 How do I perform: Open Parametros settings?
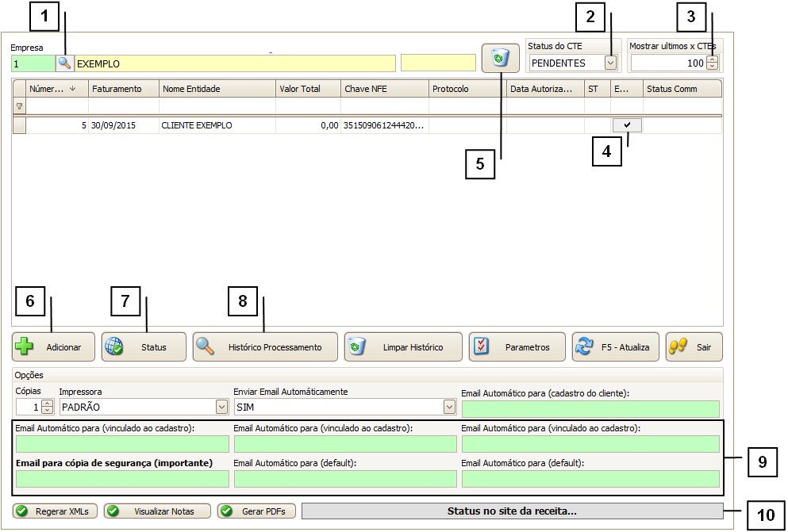(517, 347)
